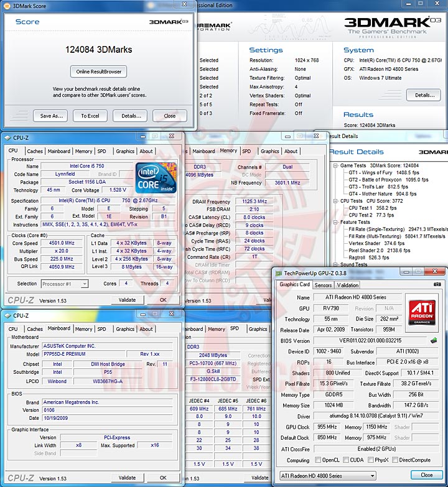448x487 pixels.
Task: Click the To Excel button
Action: [x=90, y=116]
